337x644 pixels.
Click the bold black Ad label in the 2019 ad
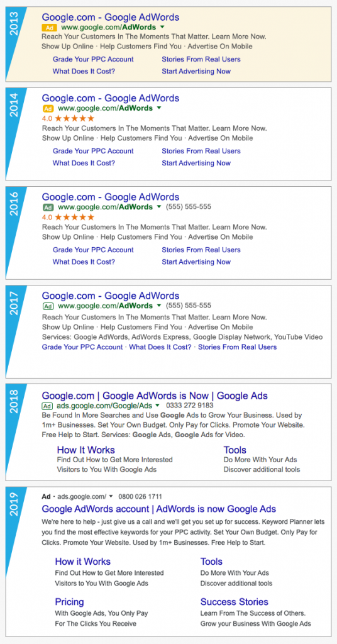(x=47, y=497)
